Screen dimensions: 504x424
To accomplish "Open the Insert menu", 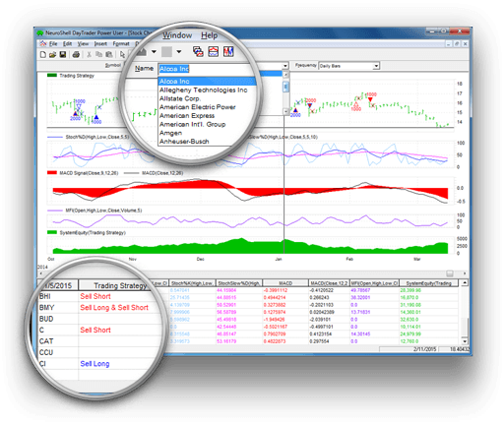I will [100, 43].
